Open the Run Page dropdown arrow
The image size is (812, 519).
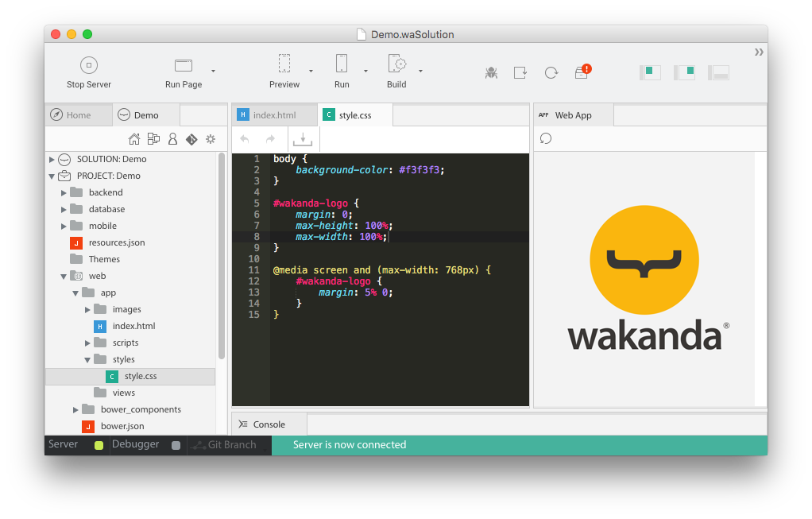[213, 71]
